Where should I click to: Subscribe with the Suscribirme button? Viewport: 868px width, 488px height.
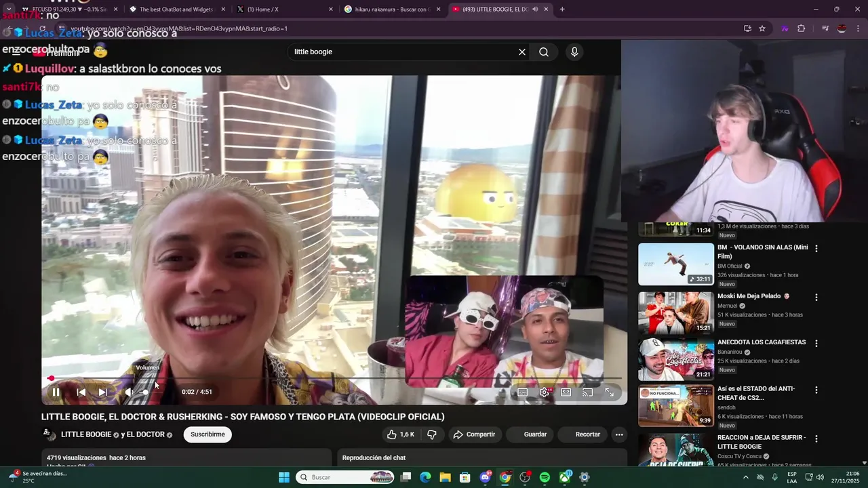(x=208, y=434)
